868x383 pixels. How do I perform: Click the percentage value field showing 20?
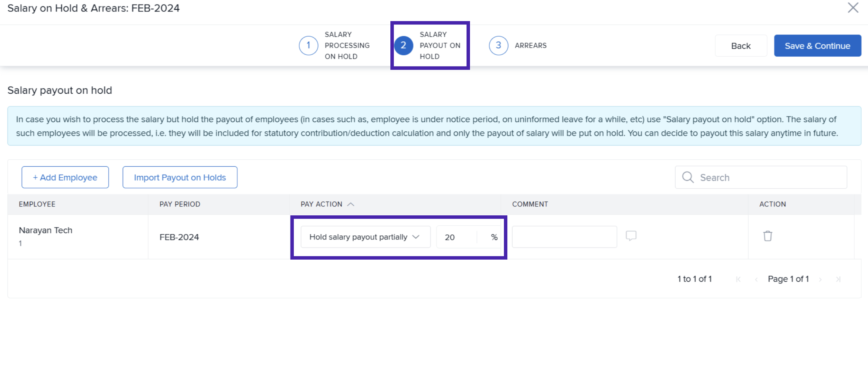pos(457,237)
